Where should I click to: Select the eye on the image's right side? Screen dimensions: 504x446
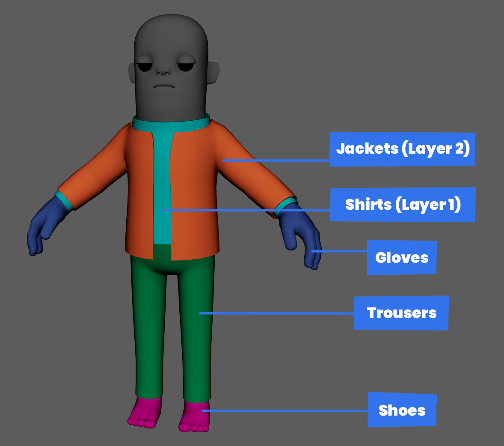point(186,65)
